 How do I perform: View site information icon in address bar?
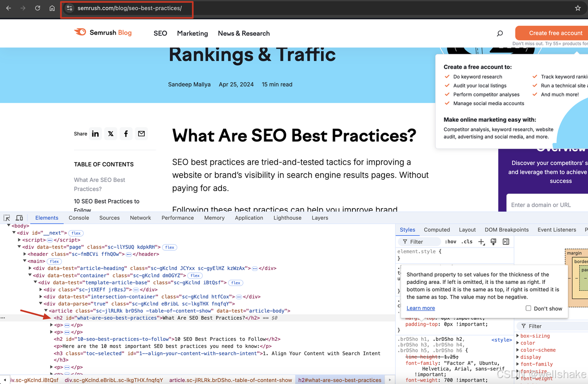coord(69,8)
